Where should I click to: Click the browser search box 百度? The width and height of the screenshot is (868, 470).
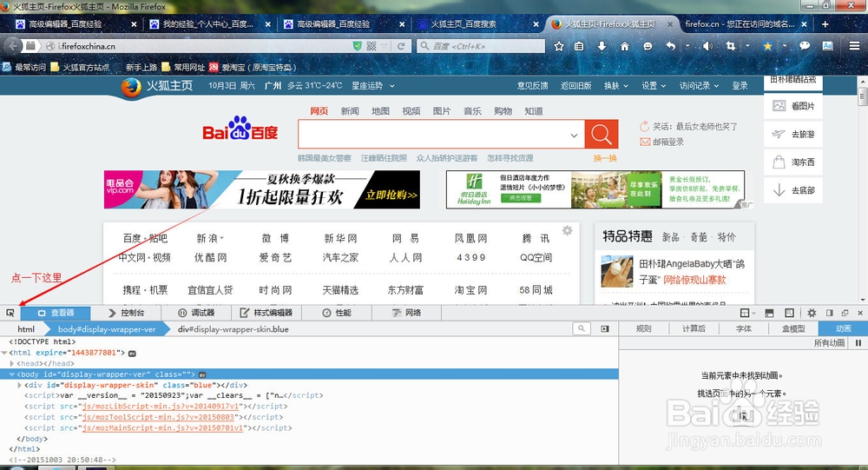tap(481, 46)
